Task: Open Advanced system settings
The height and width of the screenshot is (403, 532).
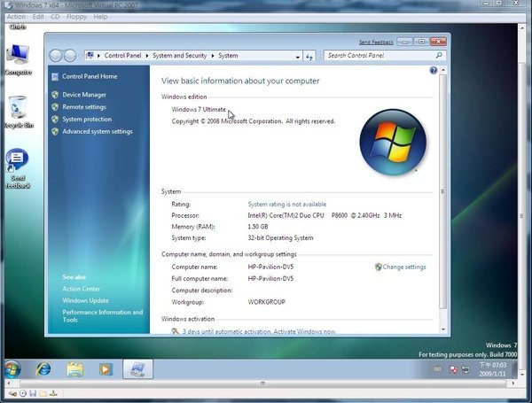Action: pos(98,131)
